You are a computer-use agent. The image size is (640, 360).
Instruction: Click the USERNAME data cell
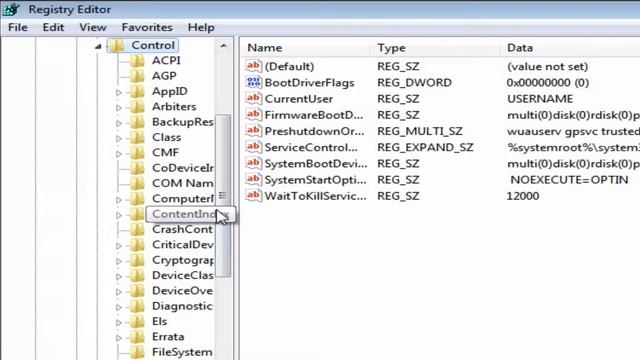click(540, 99)
